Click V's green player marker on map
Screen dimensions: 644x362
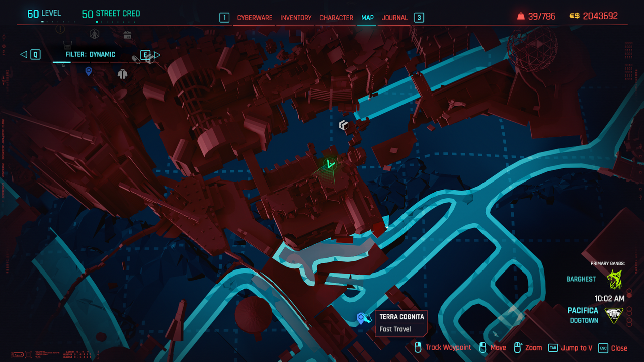pos(330,164)
